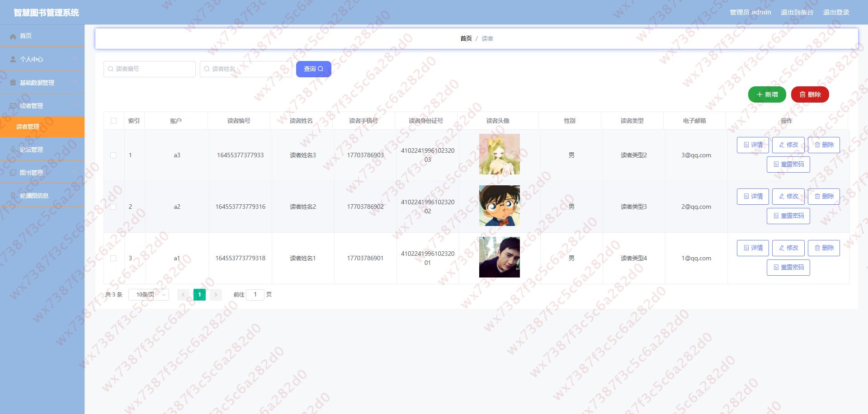Click the red 删除 batch button
This screenshot has width=868, height=414.
pos(810,94)
